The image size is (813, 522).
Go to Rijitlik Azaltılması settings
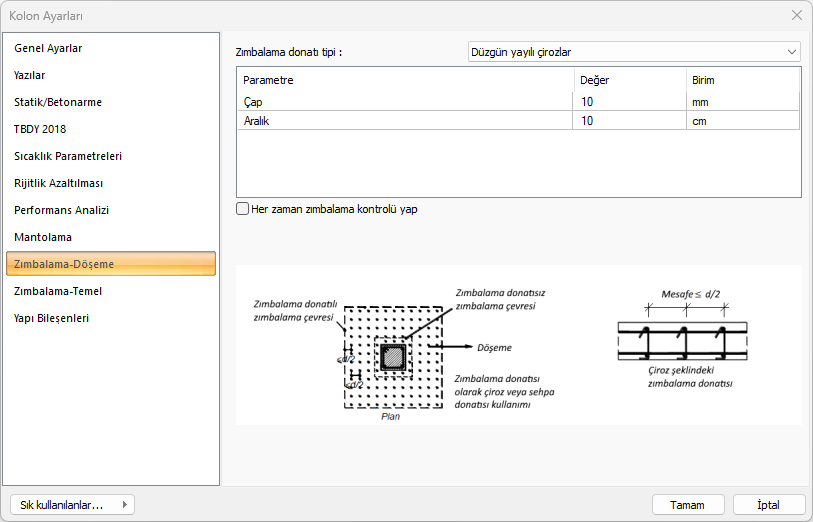pos(59,183)
